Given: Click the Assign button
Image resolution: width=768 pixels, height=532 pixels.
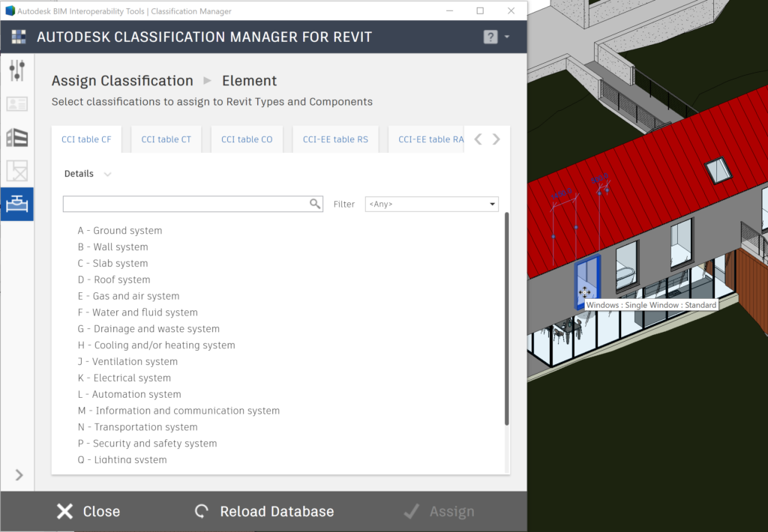Looking at the screenshot, I should coord(439,512).
